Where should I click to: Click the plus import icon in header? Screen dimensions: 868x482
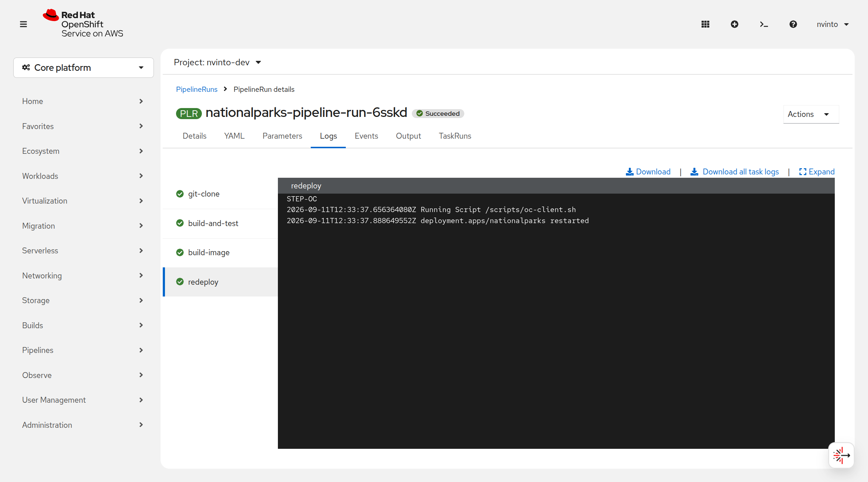734,24
